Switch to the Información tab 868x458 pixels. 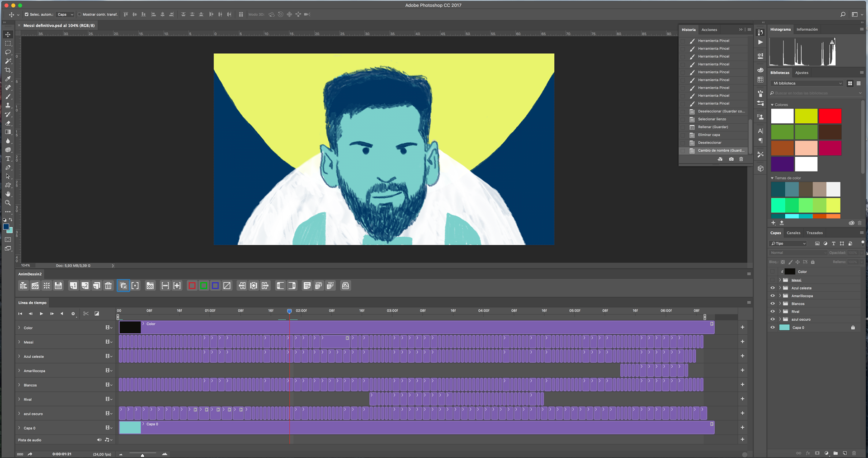tap(807, 29)
